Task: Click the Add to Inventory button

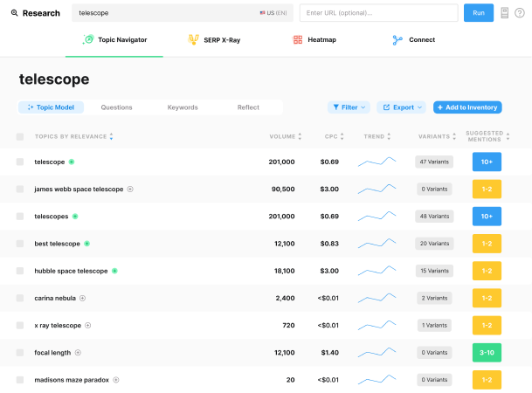Action: click(x=466, y=107)
